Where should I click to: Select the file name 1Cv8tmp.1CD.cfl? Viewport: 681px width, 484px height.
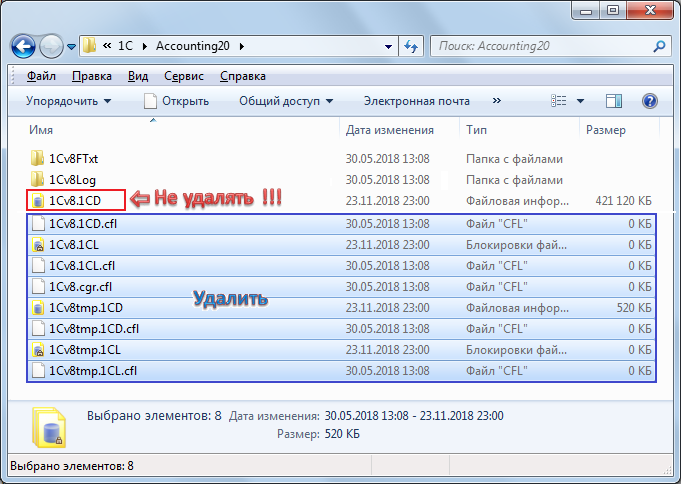[94, 329]
